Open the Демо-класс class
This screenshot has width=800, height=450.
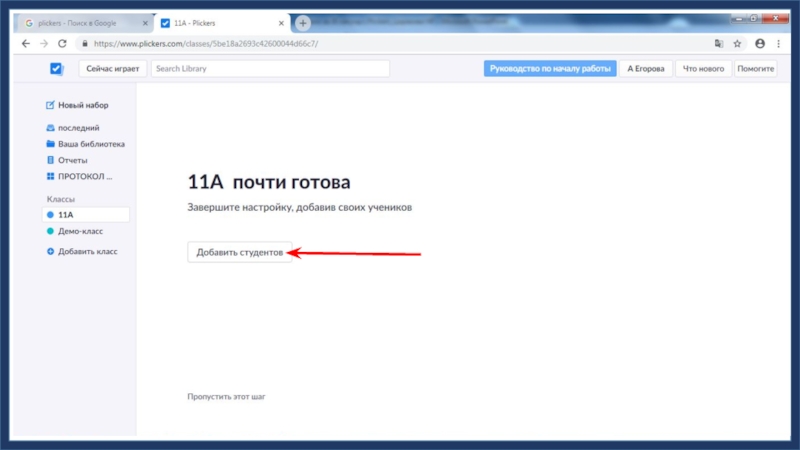point(80,231)
